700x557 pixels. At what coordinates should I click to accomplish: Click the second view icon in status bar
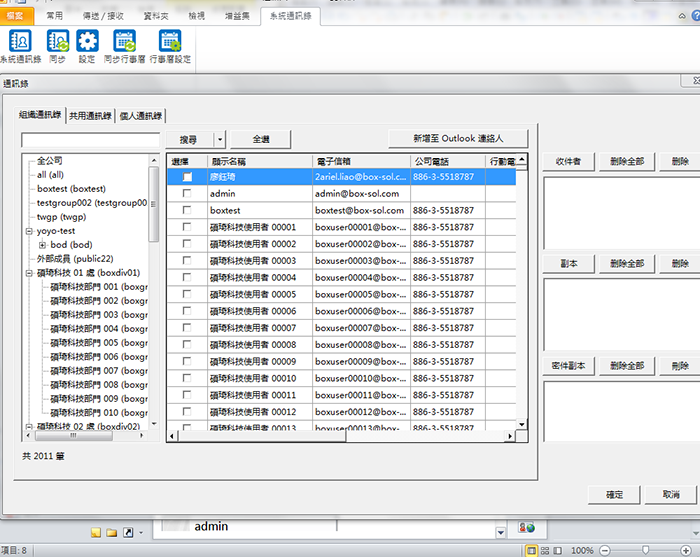(545, 551)
